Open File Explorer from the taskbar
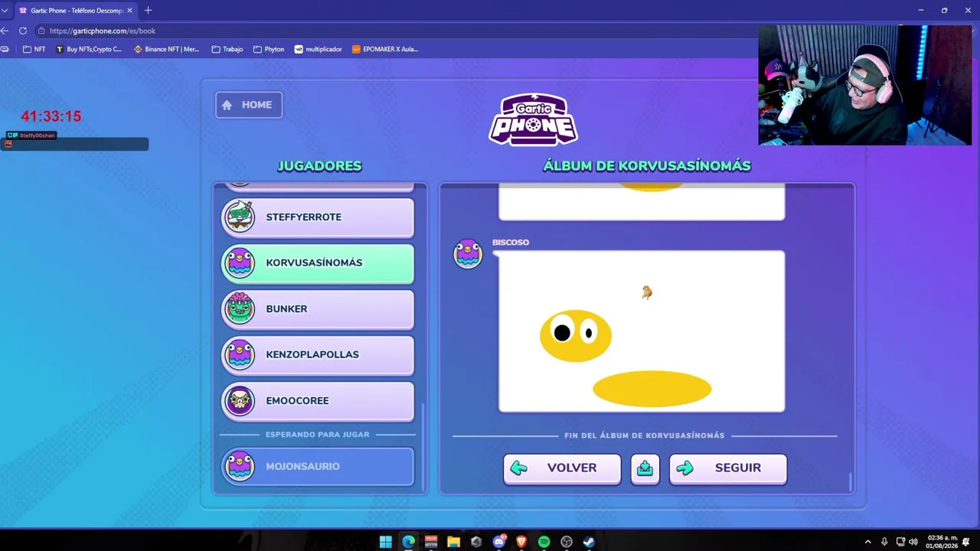 (453, 542)
